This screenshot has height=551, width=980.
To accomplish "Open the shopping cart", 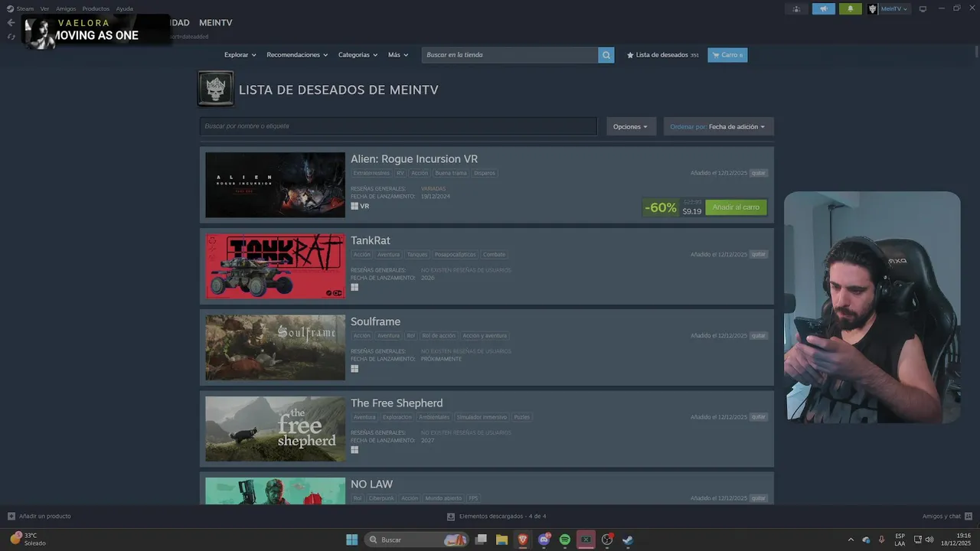I will [x=727, y=55].
